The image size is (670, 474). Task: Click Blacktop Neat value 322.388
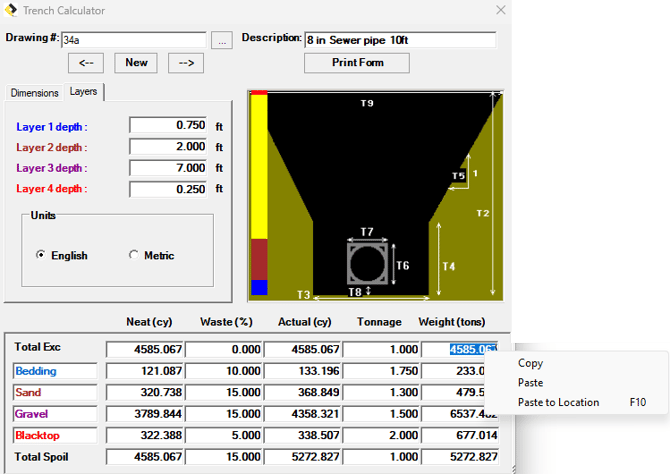coord(145,435)
